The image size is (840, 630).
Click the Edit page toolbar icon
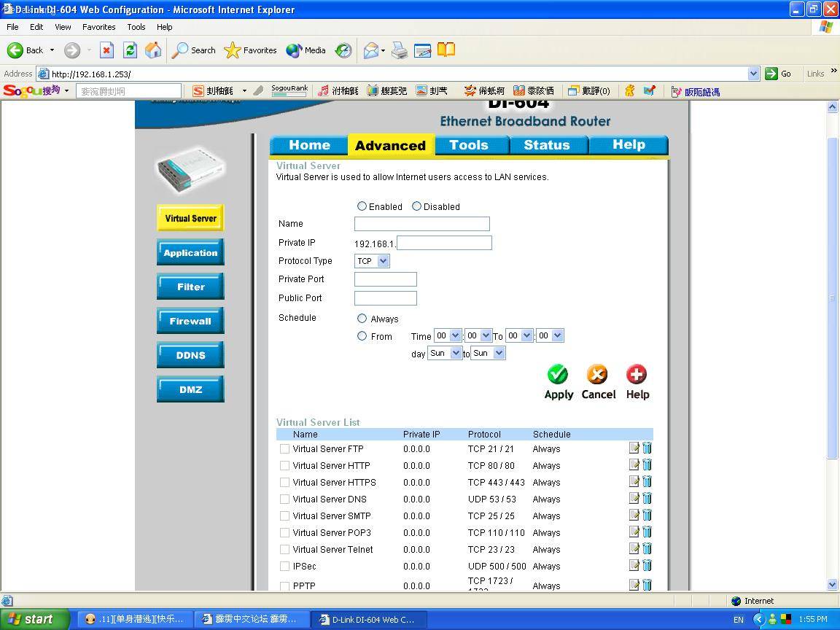423,50
